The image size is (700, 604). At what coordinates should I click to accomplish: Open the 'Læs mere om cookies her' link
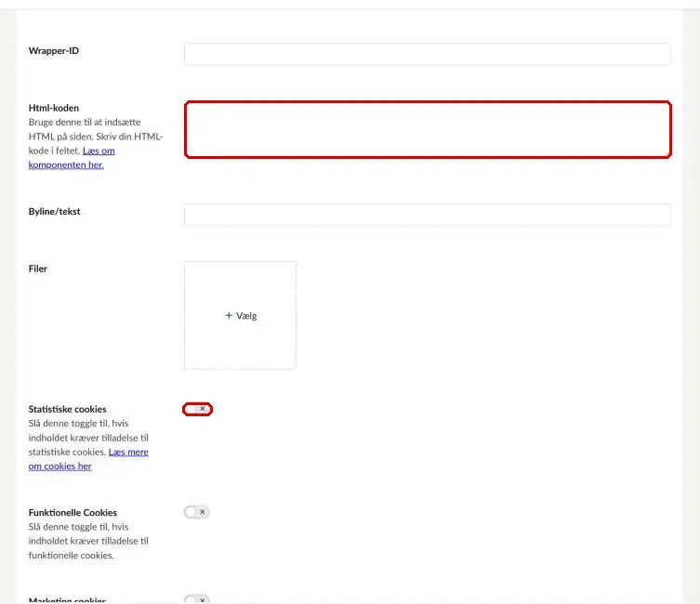tap(88, 459)
